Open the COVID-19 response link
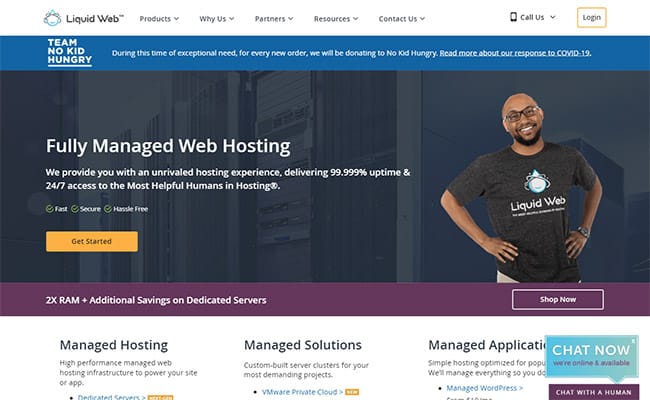 coord(514,52)
